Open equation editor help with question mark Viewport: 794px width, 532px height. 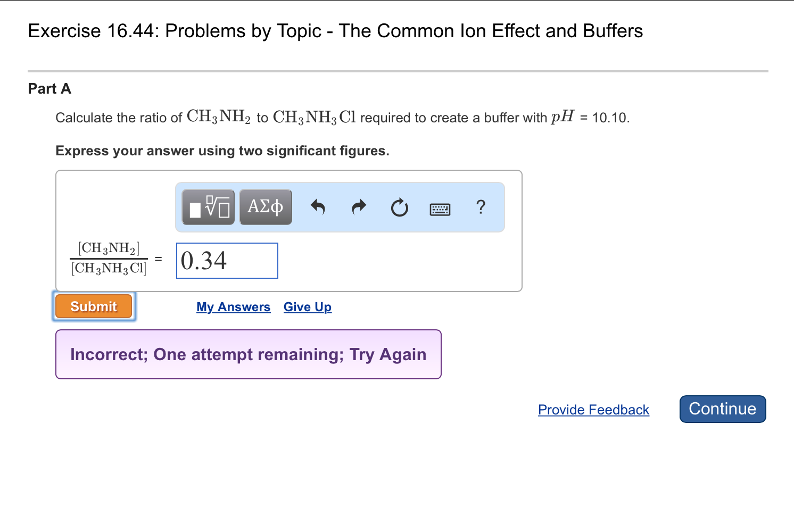pyautogui.click(x=481, y=207)
